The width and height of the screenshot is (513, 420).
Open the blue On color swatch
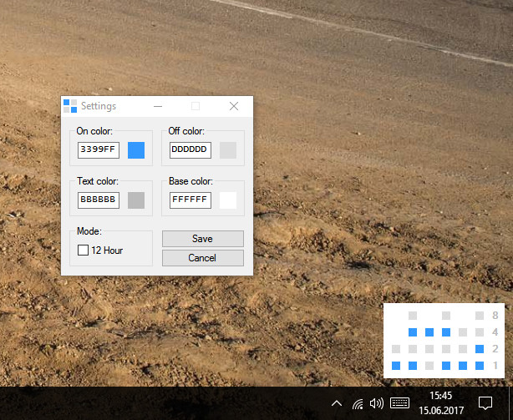click(x=136, y=150)
